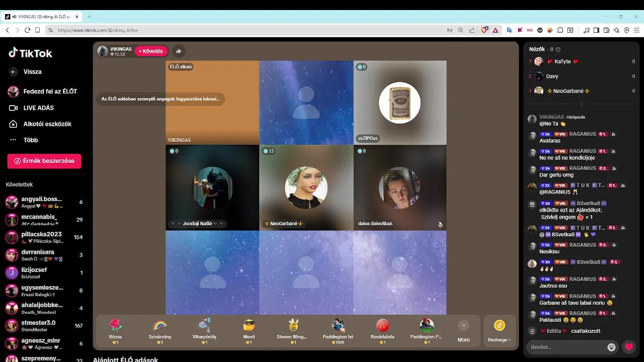Expand the Recharge panel
Image resolution: width=644 pixels, height=362 pixels.
tap(499, 331)
